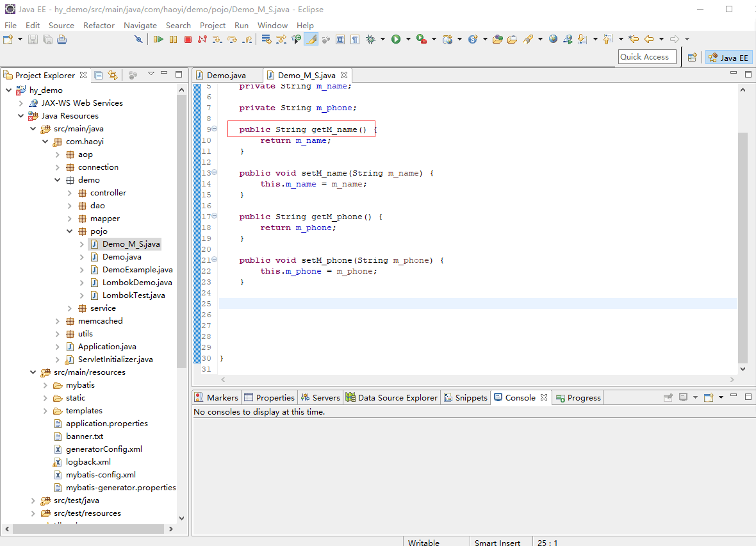The height and width of the screenshot is (546, 756).
Task: Toggle Show Whitespace Characters pilcrow button
Action: point(354,39)
